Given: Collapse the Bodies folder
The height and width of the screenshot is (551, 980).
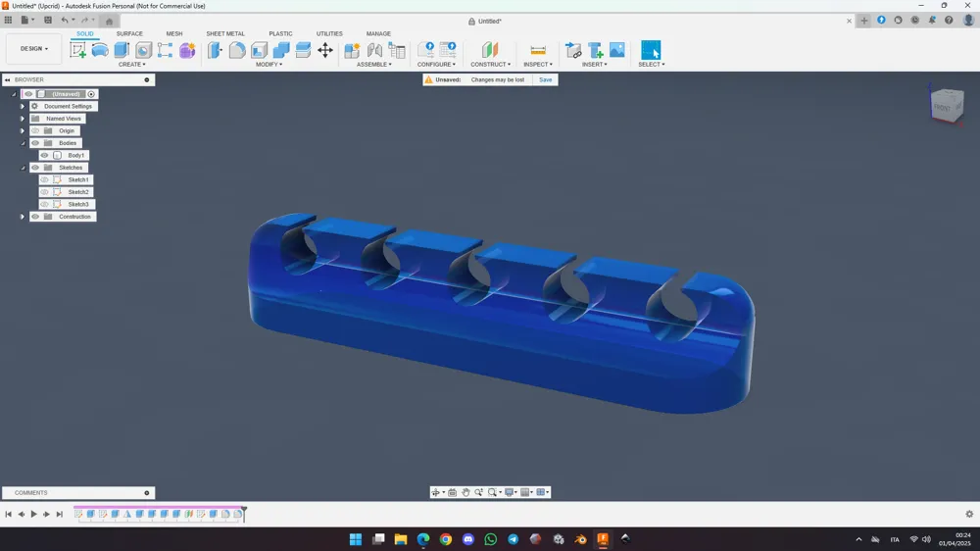Looking at the screenshot, I should tap(23, 143).
